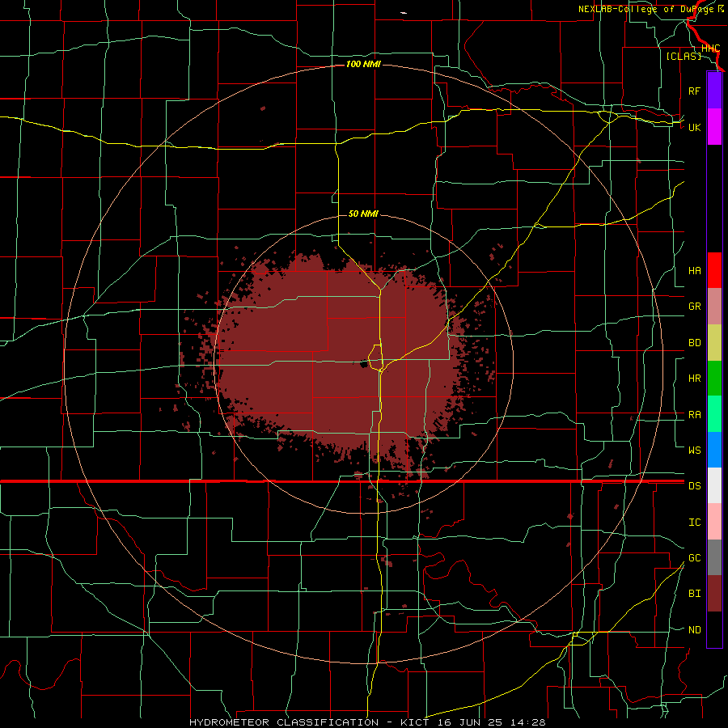The image size is (728, 728).
Task: Click the [CLAS] label
Action: click(x=684, y=56)
